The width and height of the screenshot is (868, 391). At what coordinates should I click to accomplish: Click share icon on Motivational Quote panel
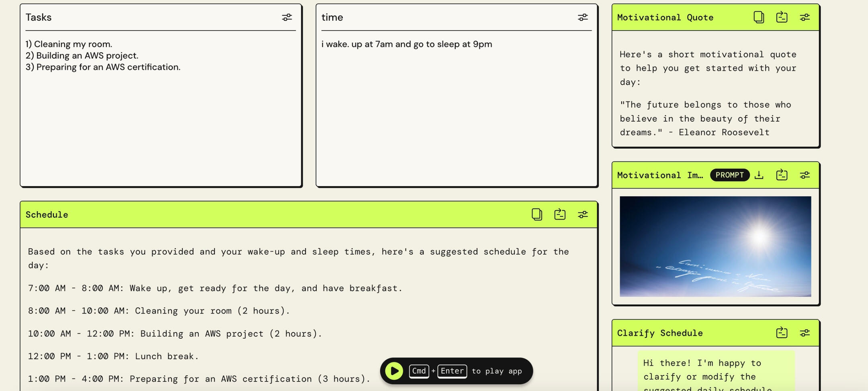point(781,17)
